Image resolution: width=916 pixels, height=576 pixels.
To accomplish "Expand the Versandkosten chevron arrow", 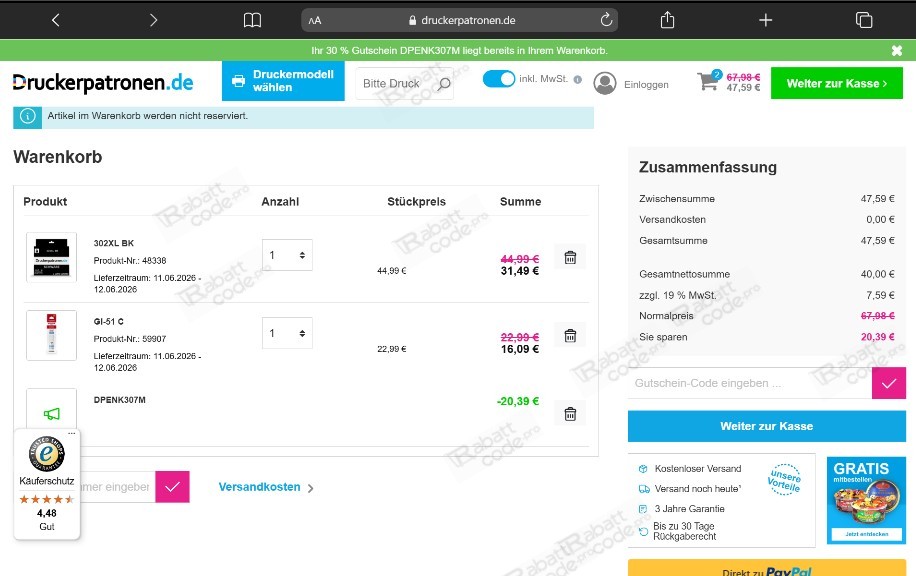I will 310,488.
